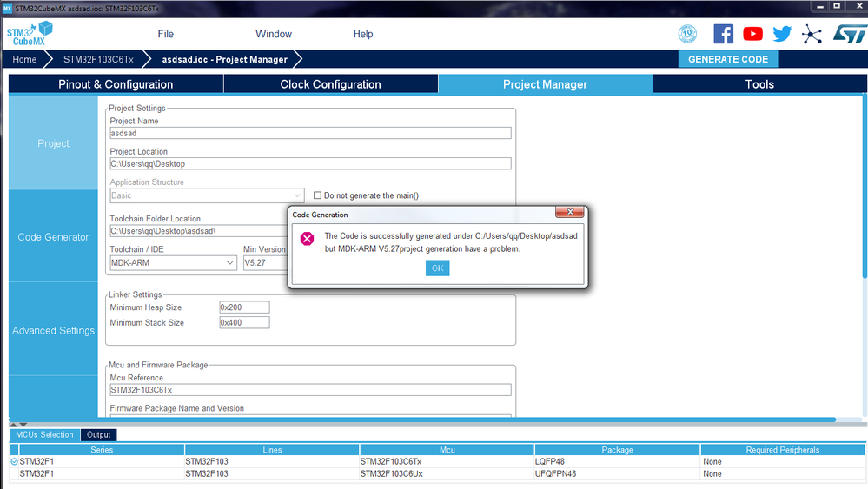Select the STM32F103C6Ux table cell
Image resolution: width=868 pixels, height=489 pixels.
tap(447, 473)
